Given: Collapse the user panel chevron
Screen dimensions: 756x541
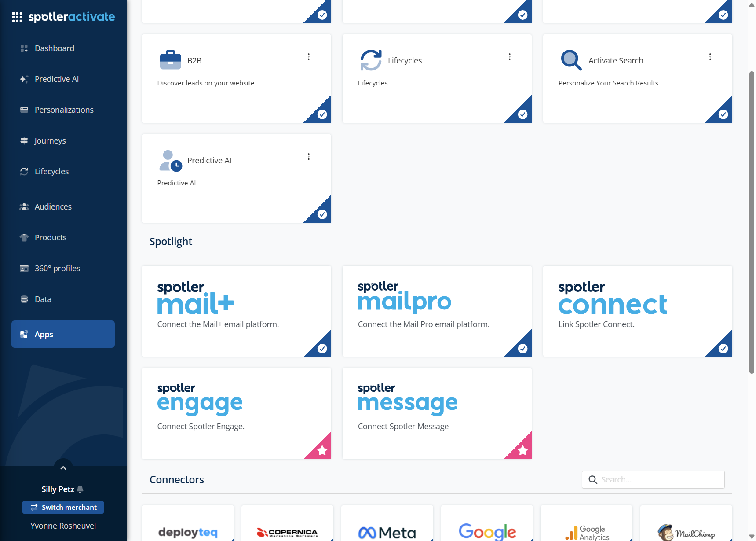Looking at the screenshot, I should [63, 467].
